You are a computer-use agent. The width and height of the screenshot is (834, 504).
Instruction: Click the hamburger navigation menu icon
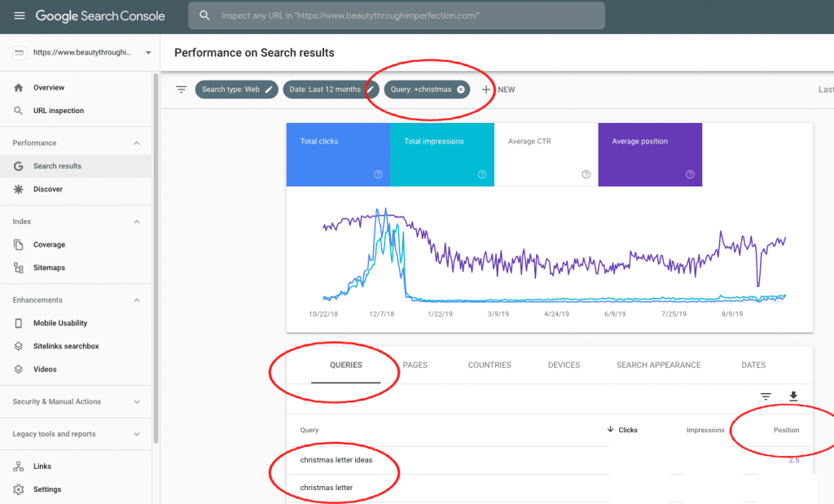pyautogui.click(x=20, y=15)
